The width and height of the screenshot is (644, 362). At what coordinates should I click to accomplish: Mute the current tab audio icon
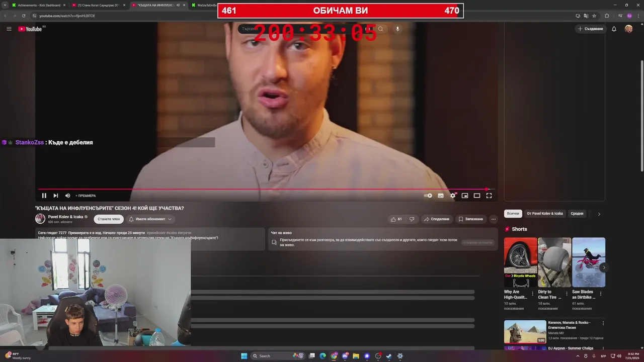[x=178, y=5]
